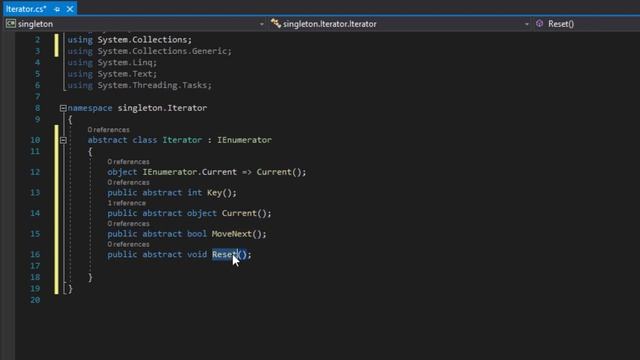640x360 pixels.
Task: Click the 'namespace' keyword on line 8
Action: (x=90, y=108)
